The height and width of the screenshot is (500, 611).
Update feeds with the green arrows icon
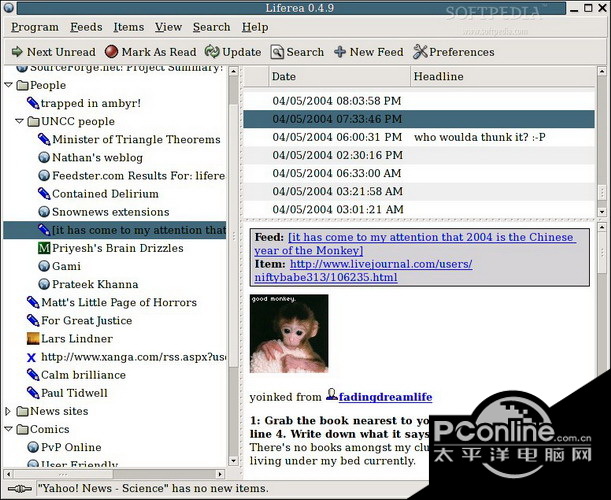tap(212, 51)
